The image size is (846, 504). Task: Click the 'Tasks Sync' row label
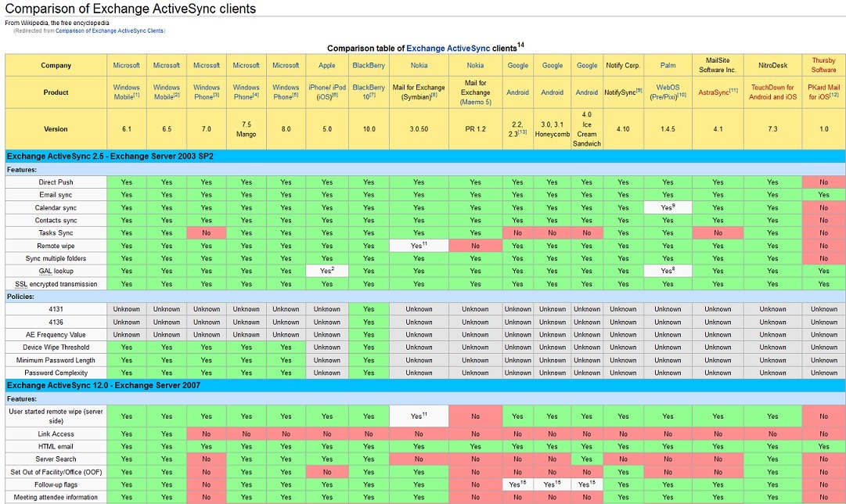(x=56, y=233)
